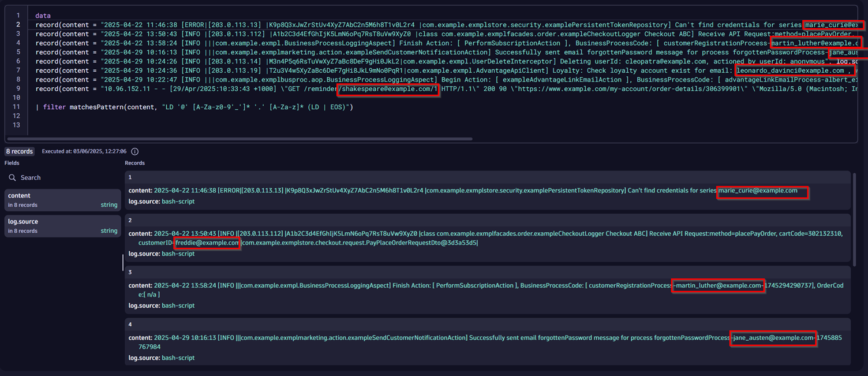Click the filter matchesPattern line in editor
Image resolution: width=868 pixels, height=376 pixels.
point(196,107)
